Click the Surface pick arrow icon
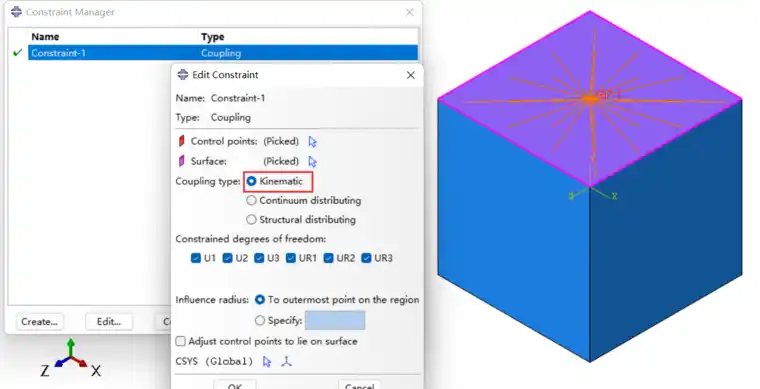Image resolution: width=760 pixels, height=389 pixels. pos(312,161)
